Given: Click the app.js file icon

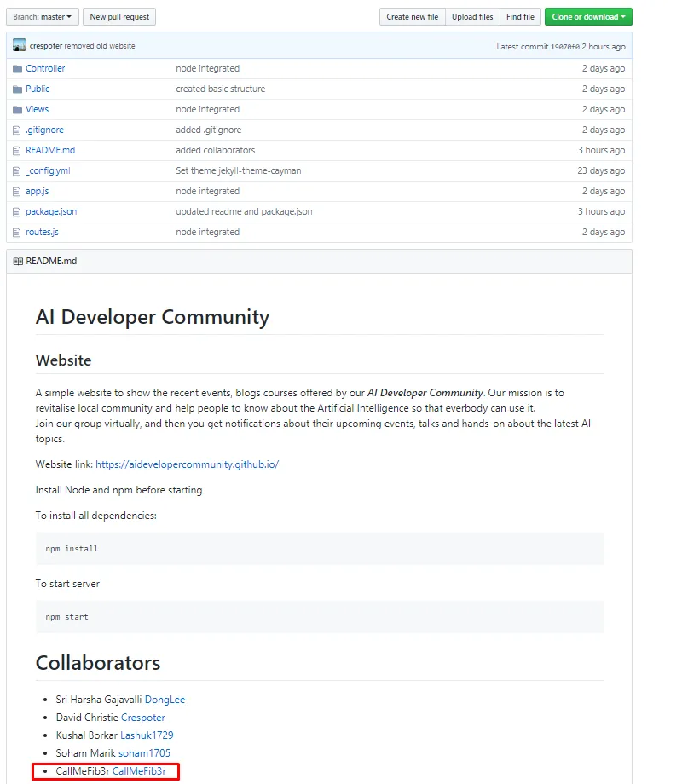Looking at the screenshot, I should coord(16,192).
